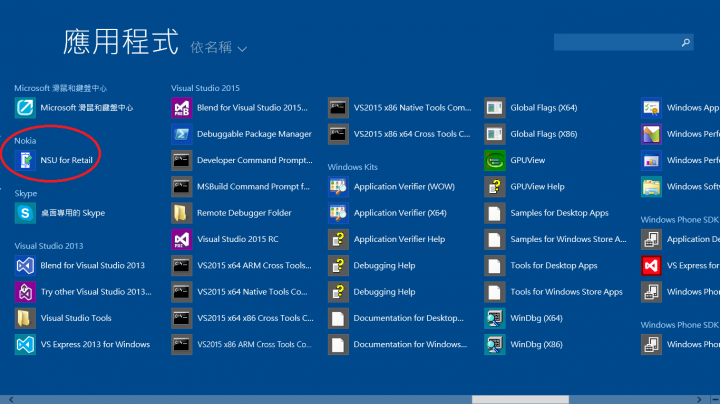This screenshot has width=720, height=404.
Task: Open Remote Debugger Folder icon
Action: pos(182,213)
